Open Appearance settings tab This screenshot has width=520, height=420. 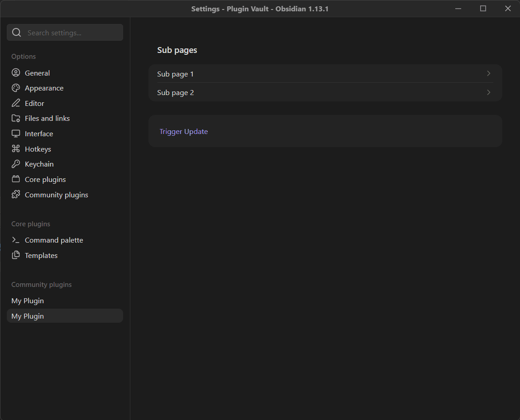65,88
